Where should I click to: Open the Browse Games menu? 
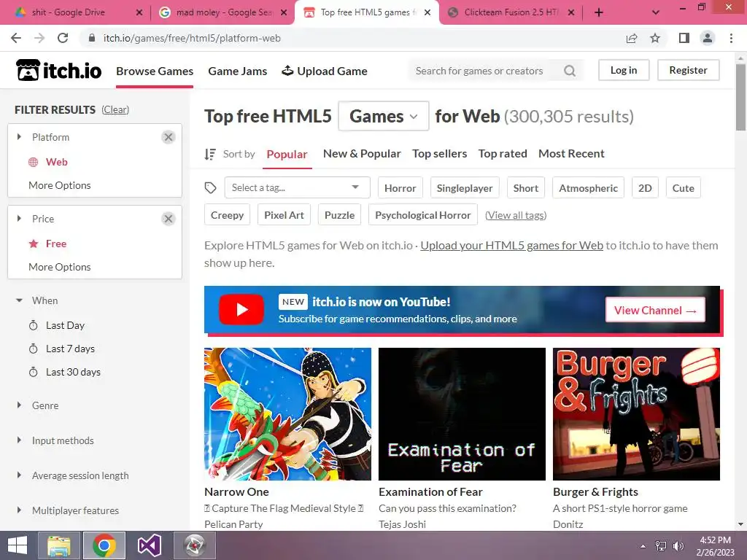[155, 71]
